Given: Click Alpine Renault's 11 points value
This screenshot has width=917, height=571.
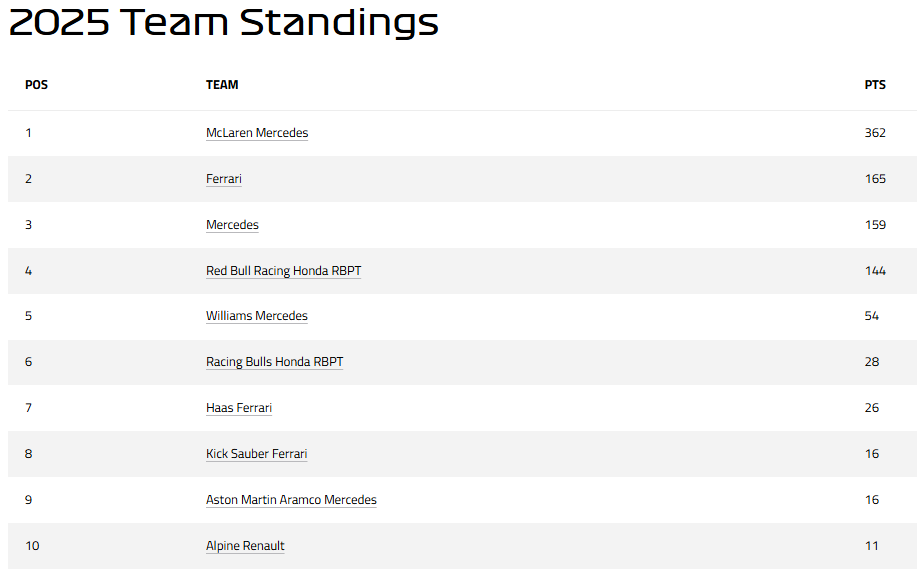Looking at the screenshot, I should coord(871,546).
